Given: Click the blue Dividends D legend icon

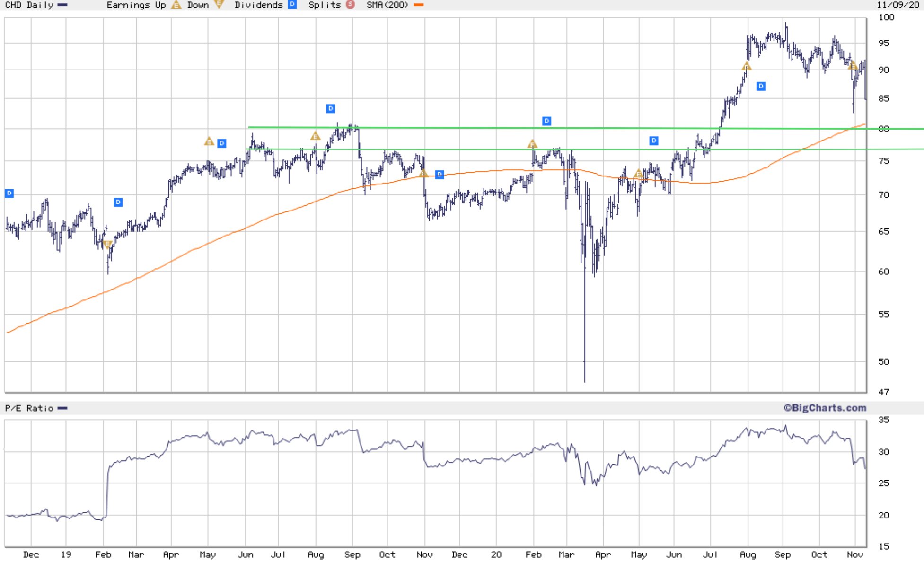Looking at the screenshot, I should (x=292, y=5).
